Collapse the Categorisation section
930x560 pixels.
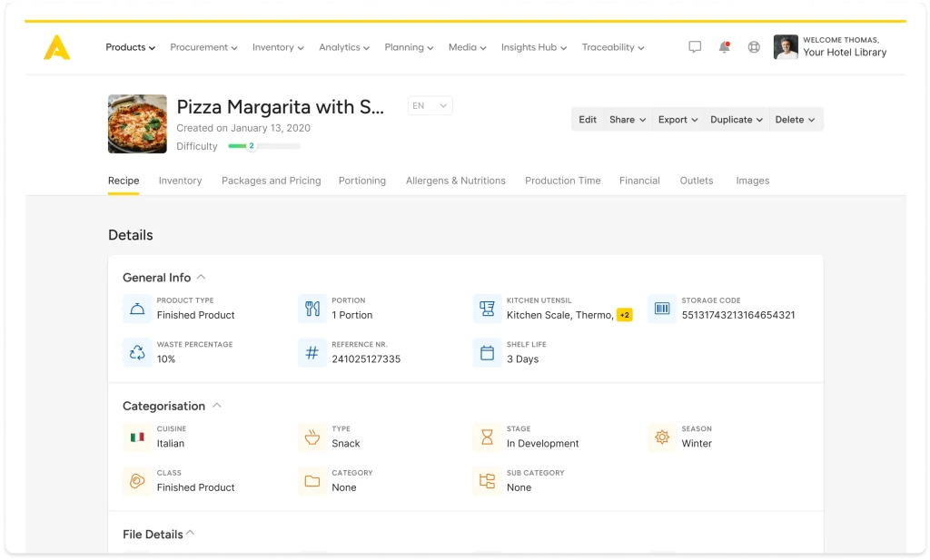click(x=217, y=406)
